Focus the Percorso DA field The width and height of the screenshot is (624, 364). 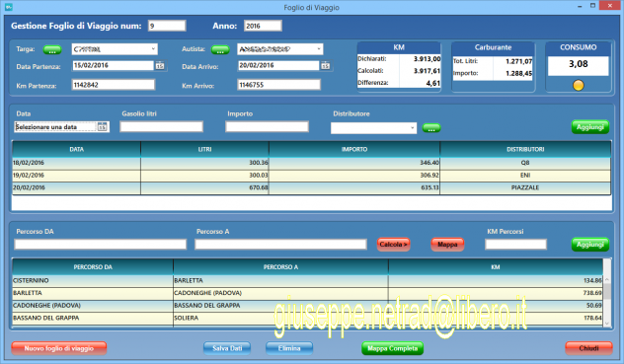point(101,245)
